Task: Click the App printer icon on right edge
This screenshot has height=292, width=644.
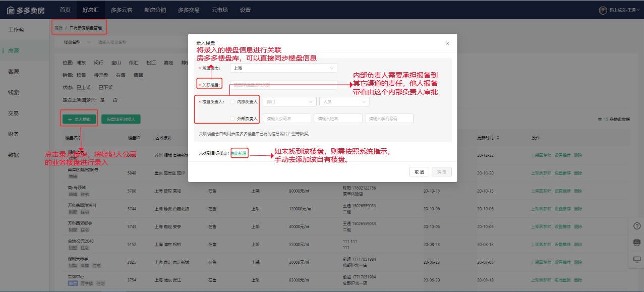Action: pos(636,243)
